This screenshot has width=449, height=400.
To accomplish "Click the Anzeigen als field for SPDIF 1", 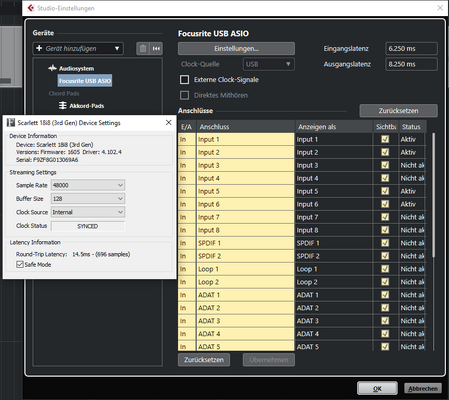I will tap(333, 243).
